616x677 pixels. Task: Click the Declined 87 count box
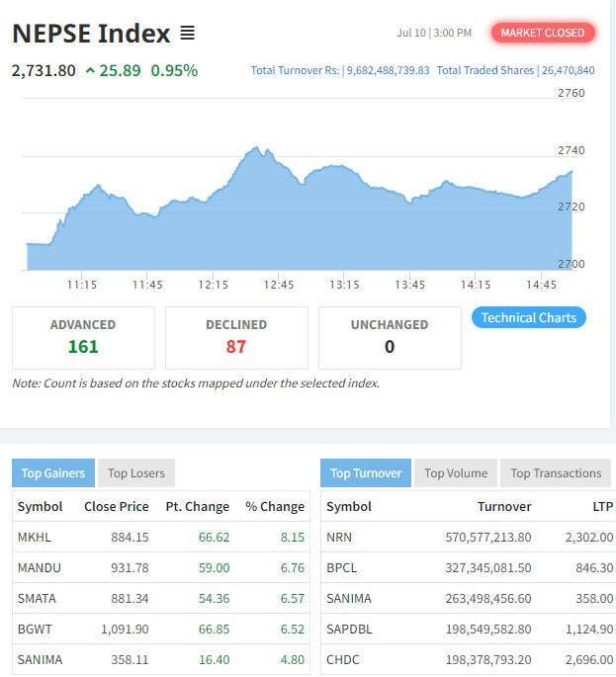236,337
